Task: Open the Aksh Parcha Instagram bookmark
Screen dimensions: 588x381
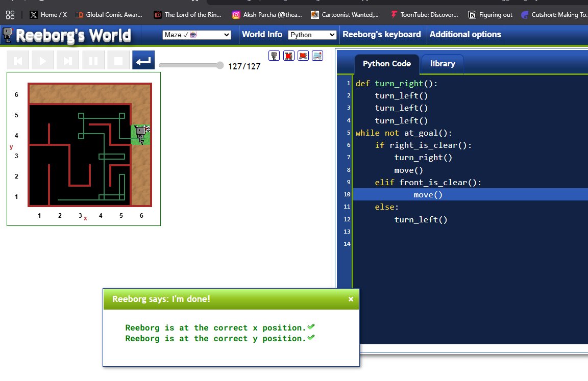Action: pos(267,15)
